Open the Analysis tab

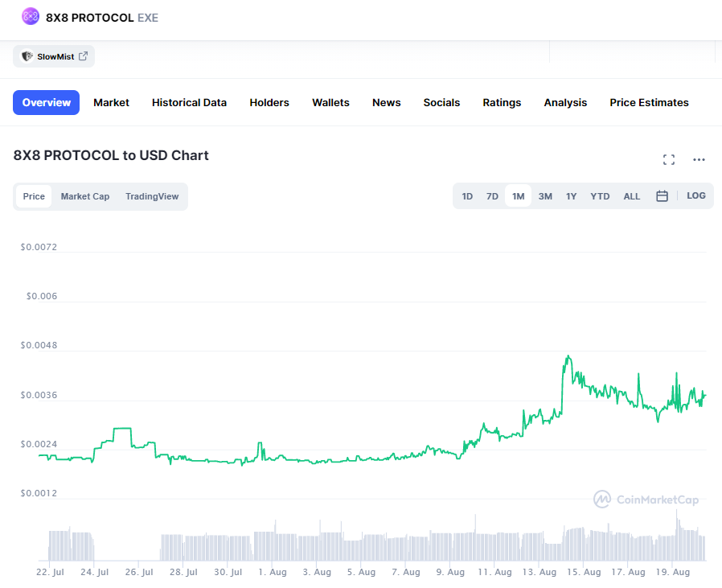tap(565, 102)
